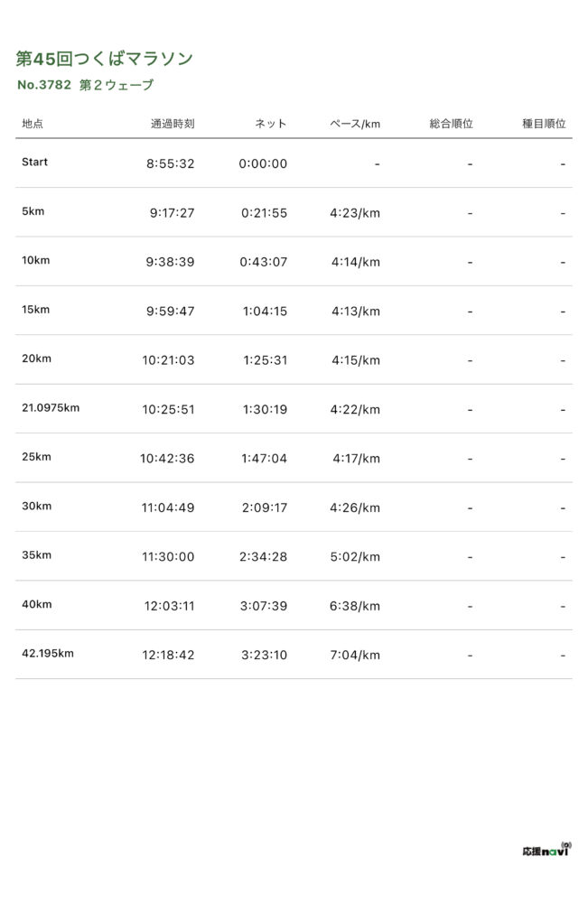Select the 5km split row label
Image resolution: width=588 pixels, height=903 pixels.
[x=33, y=211]
